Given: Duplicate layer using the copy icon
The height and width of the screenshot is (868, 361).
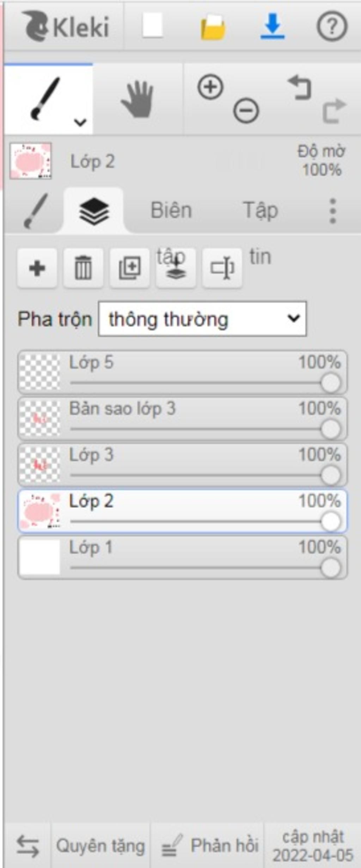Looking at the screenshot, I should [x=129, y=268].
